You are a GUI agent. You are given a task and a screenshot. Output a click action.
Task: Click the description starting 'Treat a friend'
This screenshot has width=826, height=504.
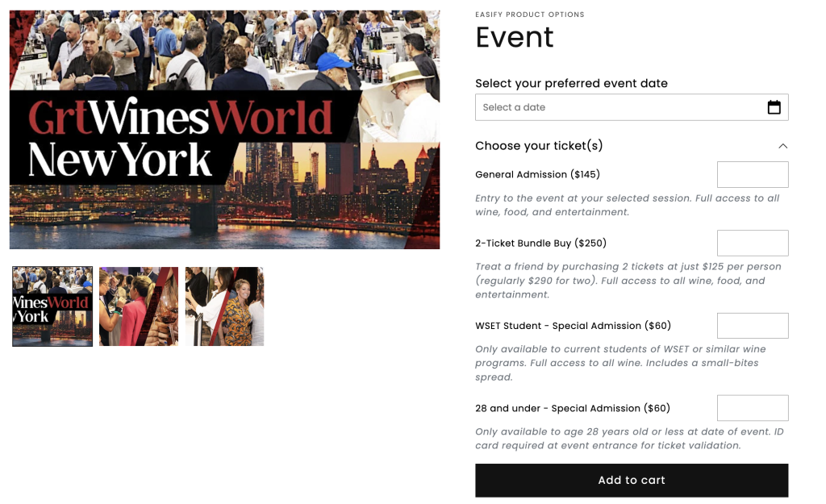[x=628, y=281]
